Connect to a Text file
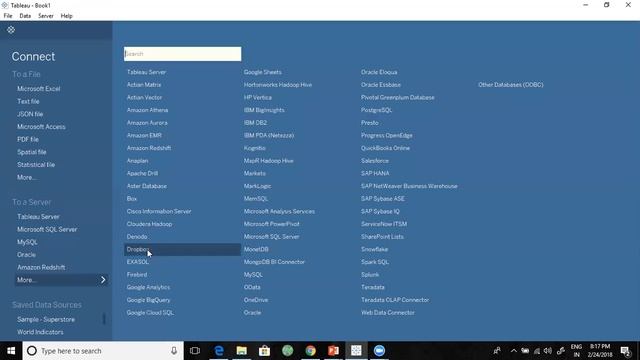 (28, 101)
